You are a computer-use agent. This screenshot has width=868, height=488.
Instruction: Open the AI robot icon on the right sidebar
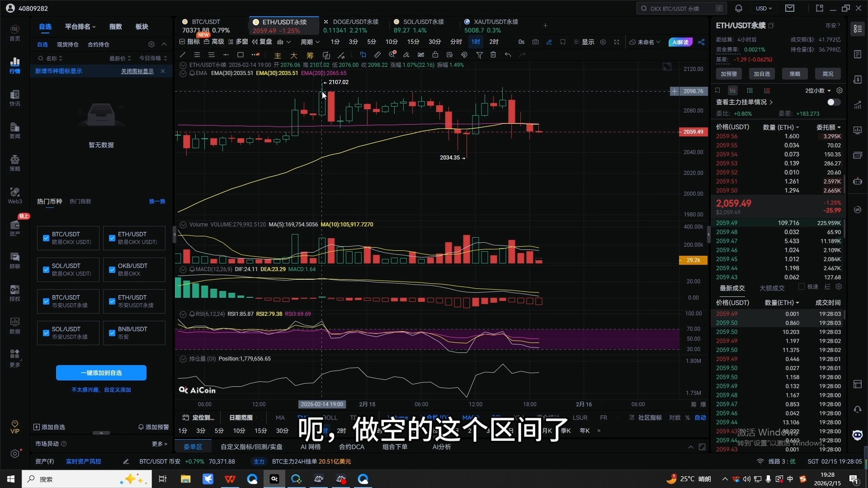(x=858, y=181)
